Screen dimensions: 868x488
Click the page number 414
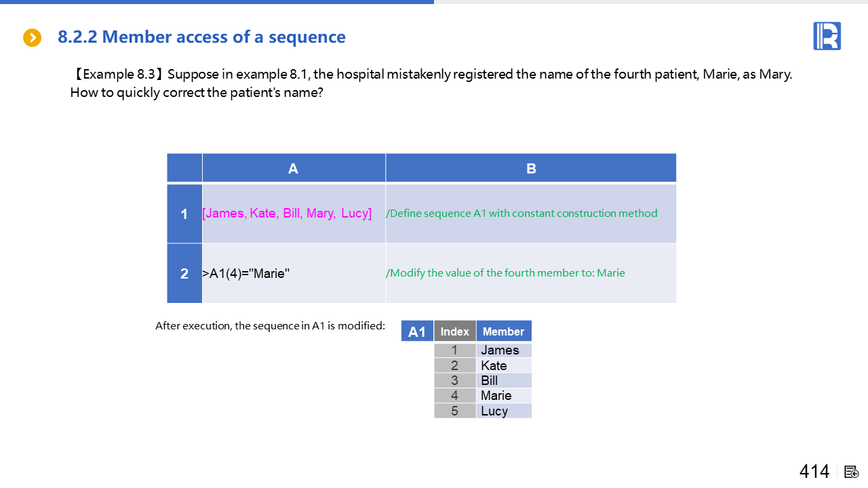[x=814, y=472]
